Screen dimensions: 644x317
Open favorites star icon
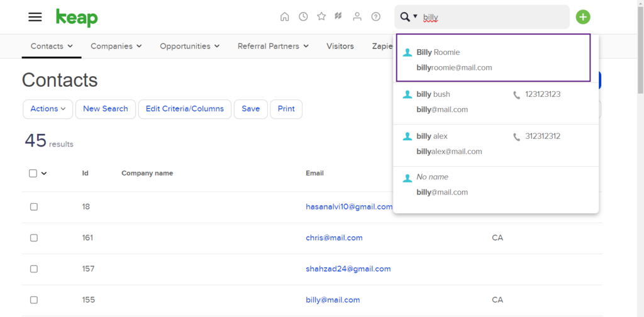[x=321, y=16]
